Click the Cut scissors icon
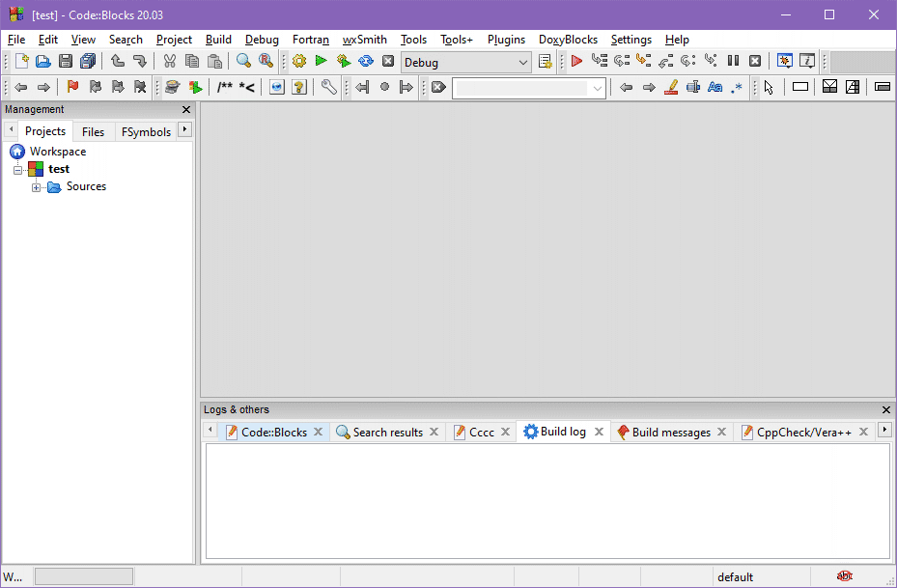897x588 pixels. click(170, 62)
